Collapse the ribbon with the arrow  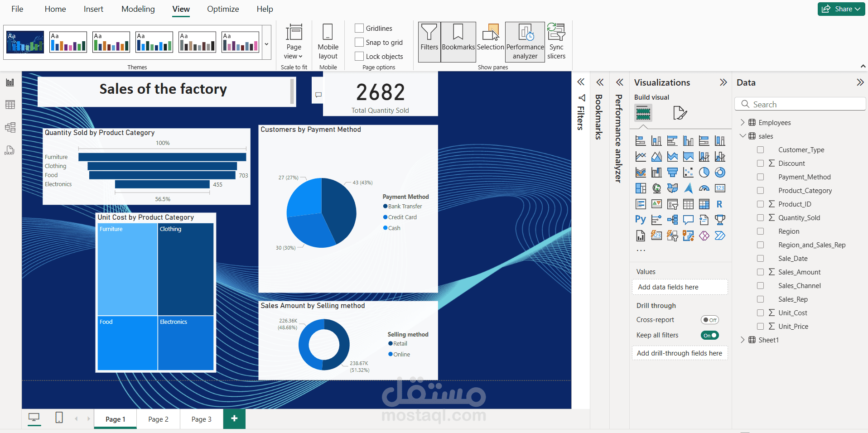(x=863, y=66)
